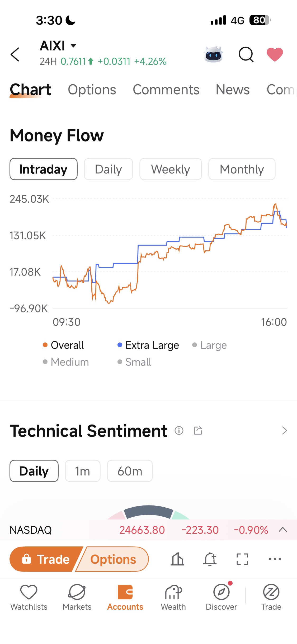Tap the Options button beside Trade
Screen dimensions: 297x644
pyautogui.click(x=113, y=559)
